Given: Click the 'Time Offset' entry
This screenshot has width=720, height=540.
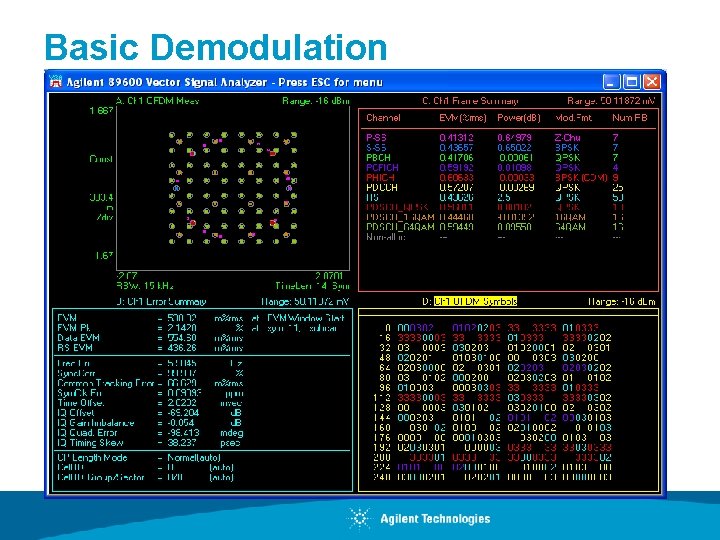Looking at the screenshot, I should [81, 403].
